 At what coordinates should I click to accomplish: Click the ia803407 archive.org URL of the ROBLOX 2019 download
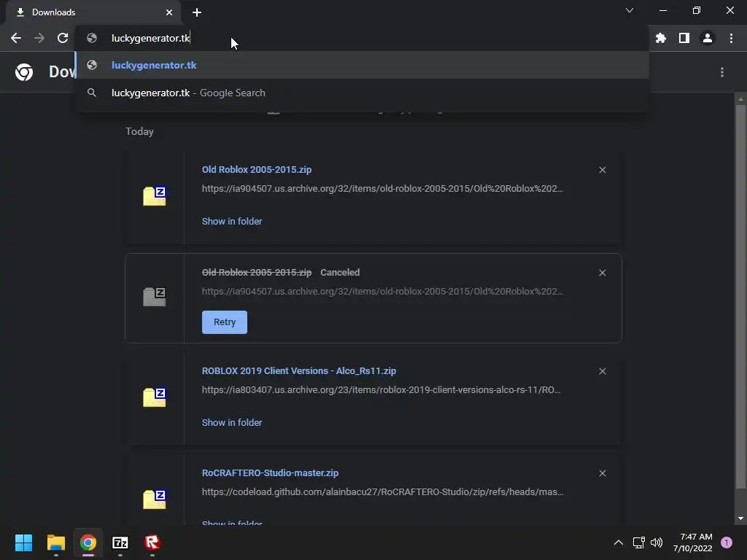pyautogui.click(x=381, y=390)
